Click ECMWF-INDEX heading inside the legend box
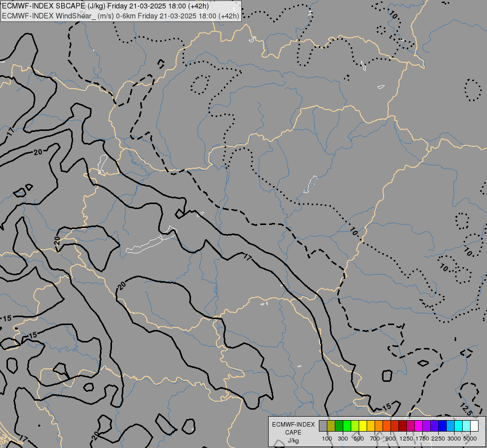The height and width of the screenshot is (448, 487). (x=293, y=425)
